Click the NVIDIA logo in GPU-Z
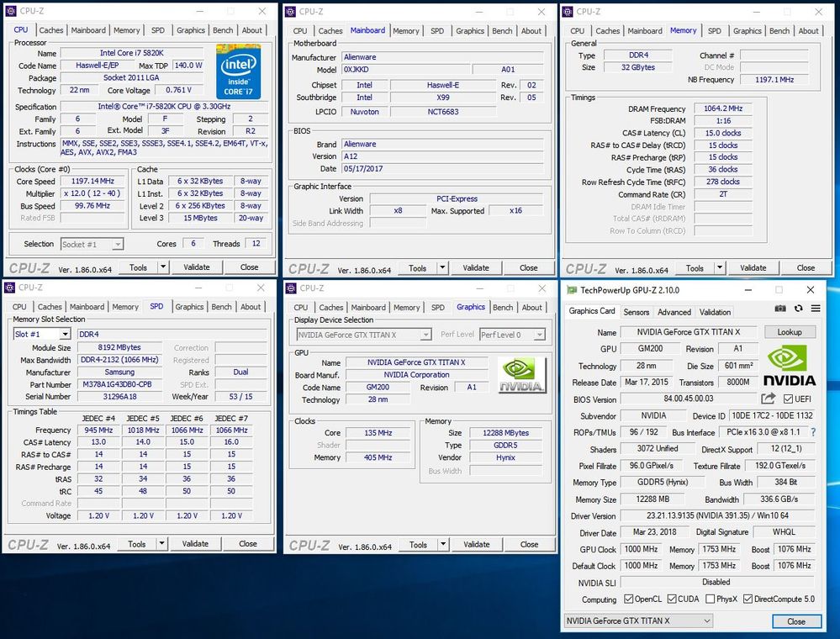 pos(789,363)
